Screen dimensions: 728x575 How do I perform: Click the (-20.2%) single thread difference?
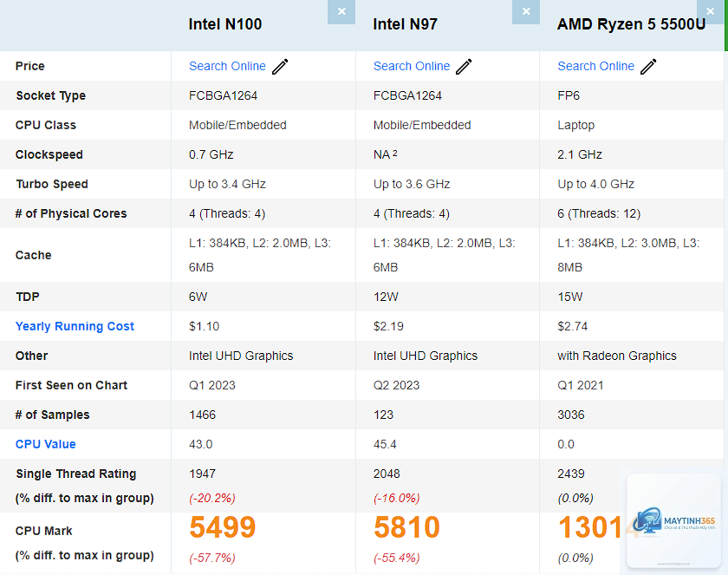[212, 499]
